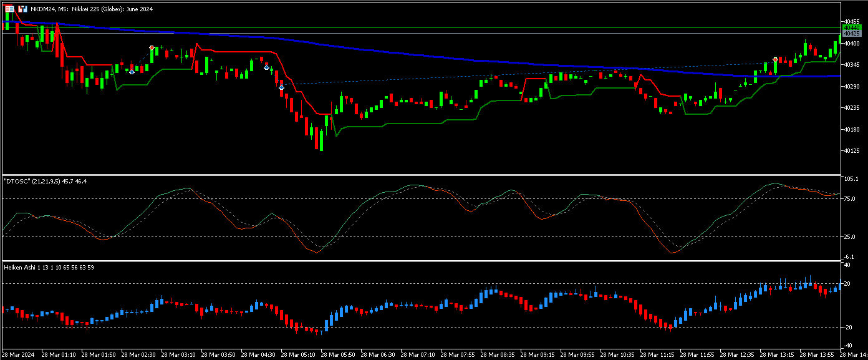Click the 40290 value on price scale
Viewport: 868px width, 360px height.
click(851, 87)
